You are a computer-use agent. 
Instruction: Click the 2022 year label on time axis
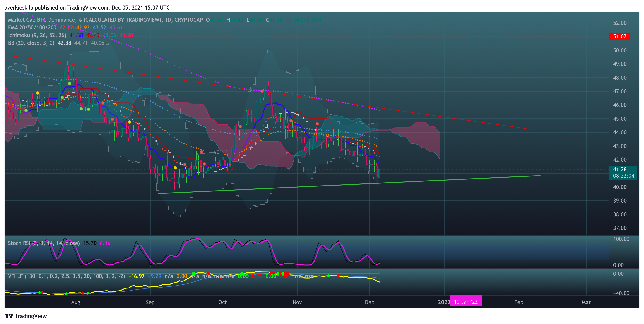coord(444,302)
